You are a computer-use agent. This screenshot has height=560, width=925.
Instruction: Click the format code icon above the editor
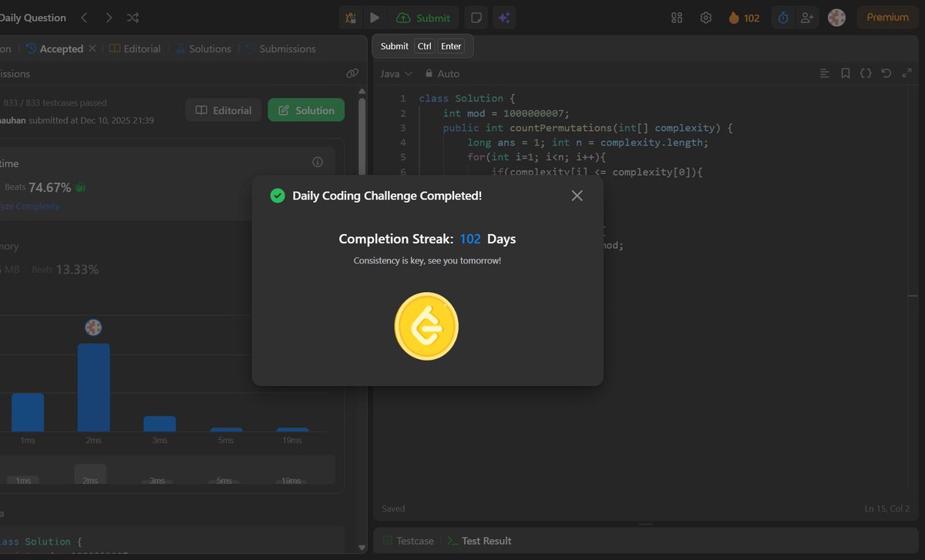[825, 73]
